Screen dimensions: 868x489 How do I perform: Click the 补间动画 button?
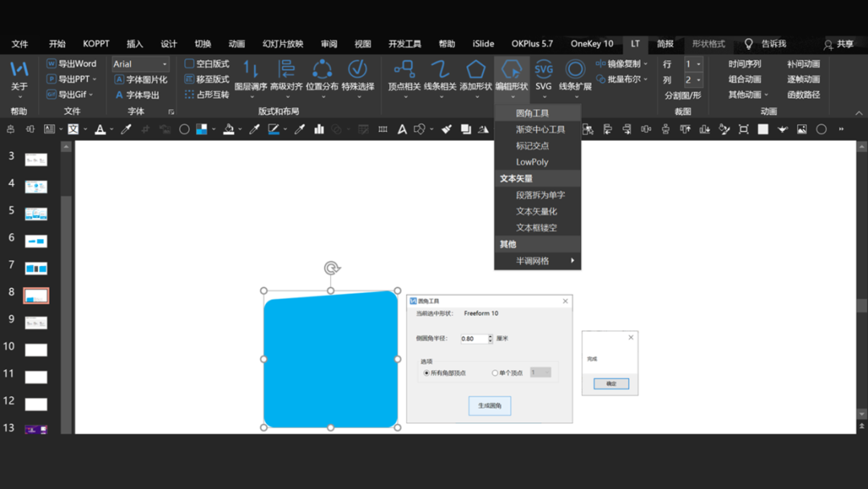coord(803,64)
